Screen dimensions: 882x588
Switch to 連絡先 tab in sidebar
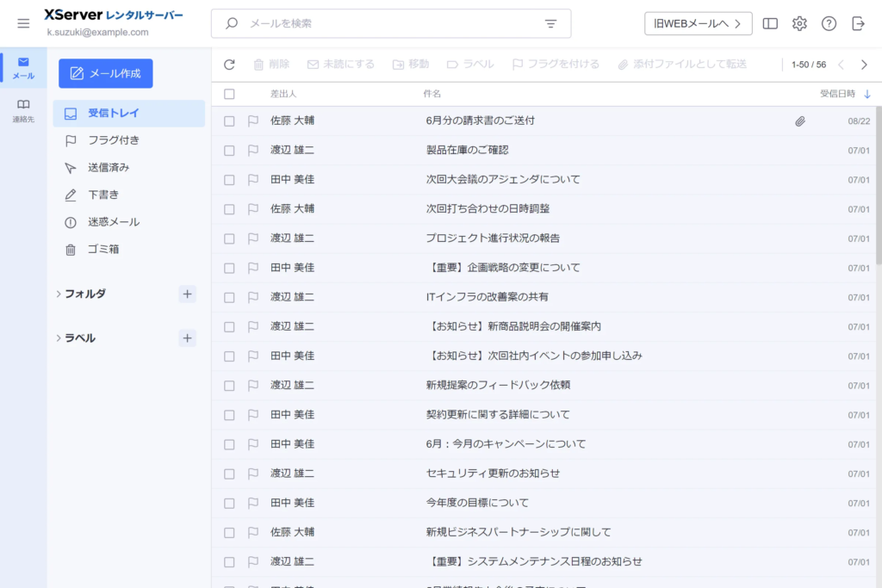click(x=23, y=110)
